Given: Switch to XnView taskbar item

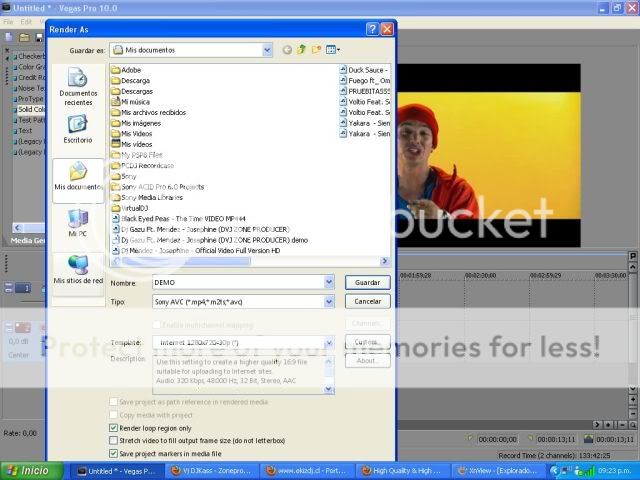Looking at the screenshot, I should click(498, 471).
